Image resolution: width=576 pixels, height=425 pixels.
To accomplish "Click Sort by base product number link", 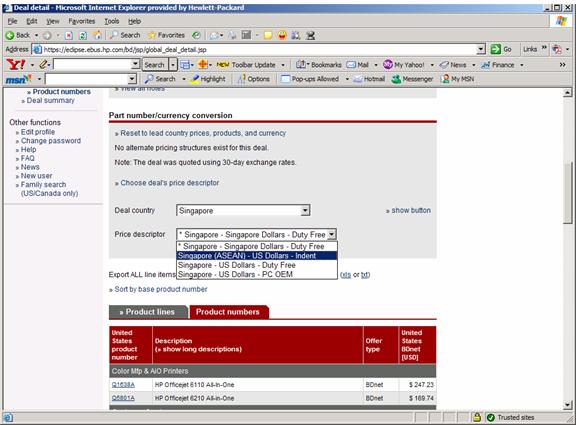I will click(161, 289).
